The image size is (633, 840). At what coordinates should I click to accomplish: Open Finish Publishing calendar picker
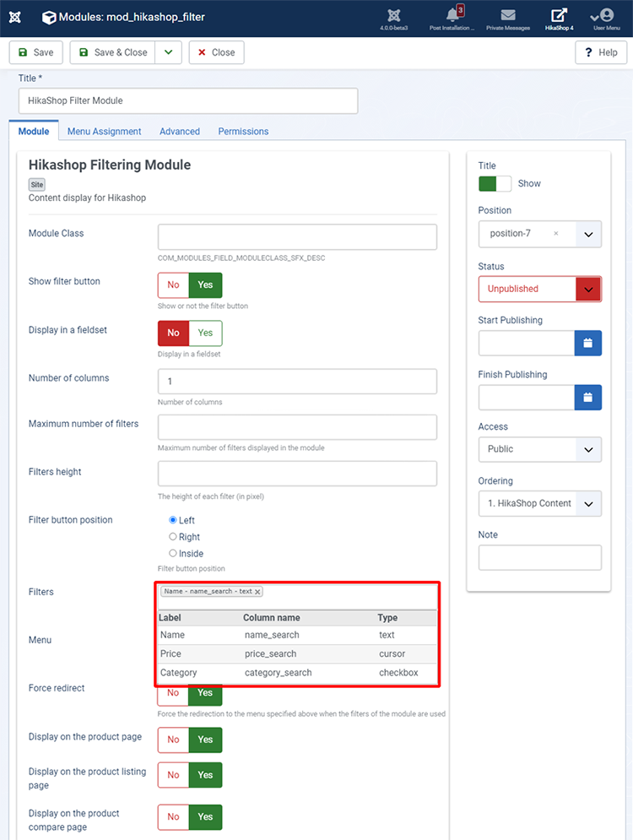point(587,398)
